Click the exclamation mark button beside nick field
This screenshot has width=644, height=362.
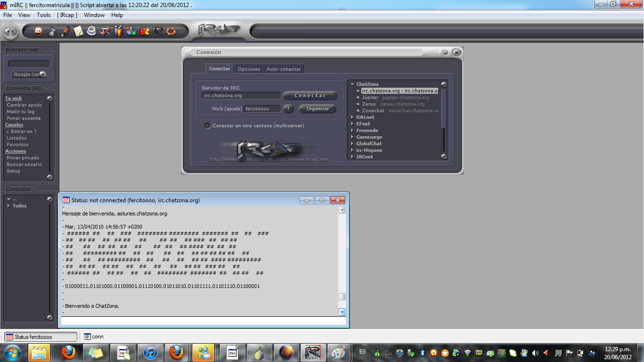coord(289,109)
